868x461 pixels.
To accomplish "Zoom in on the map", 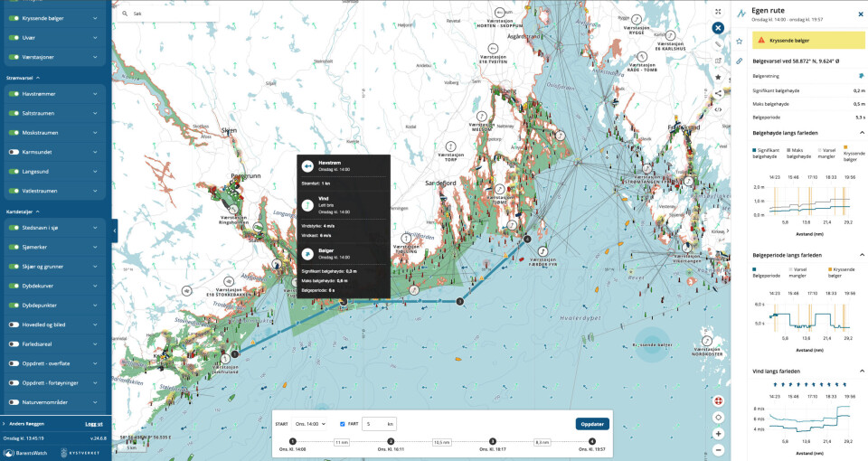I will 718,433.
